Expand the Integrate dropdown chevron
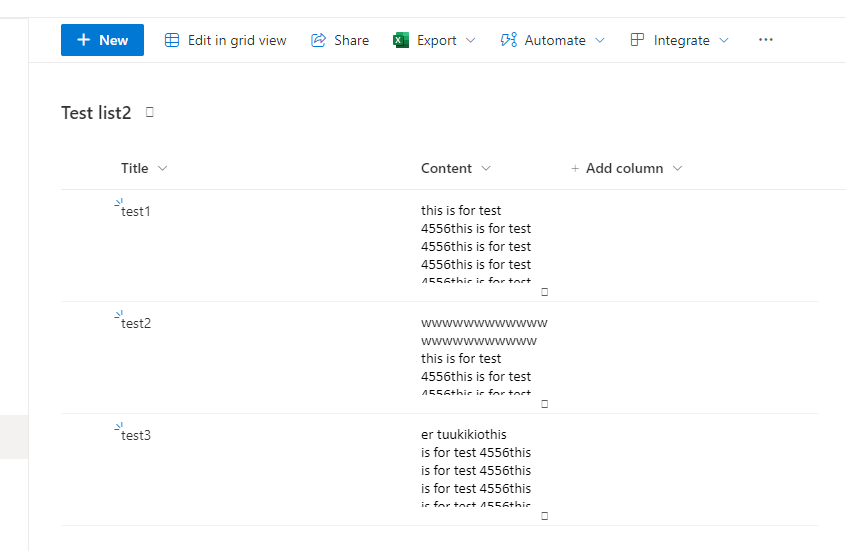The width and height of the screenshot is (846, 551). [724, 40]
